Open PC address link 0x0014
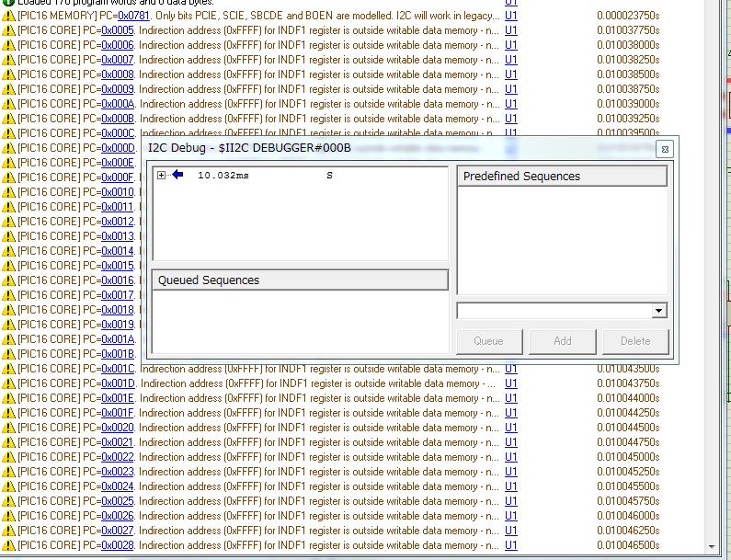731x560 pixels. coord(118,251)
